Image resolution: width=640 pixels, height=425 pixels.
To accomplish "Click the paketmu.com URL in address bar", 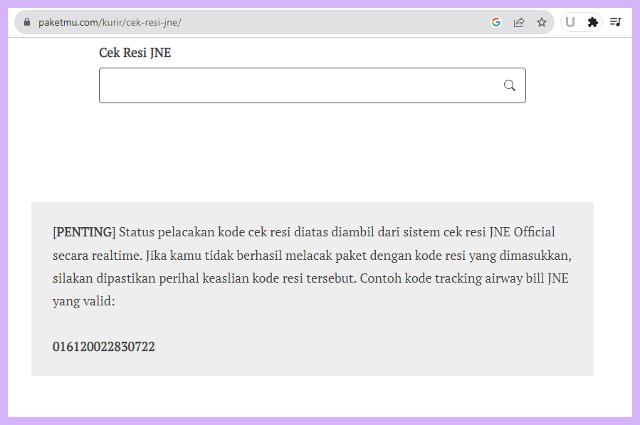I will click(x=109, y=23).
